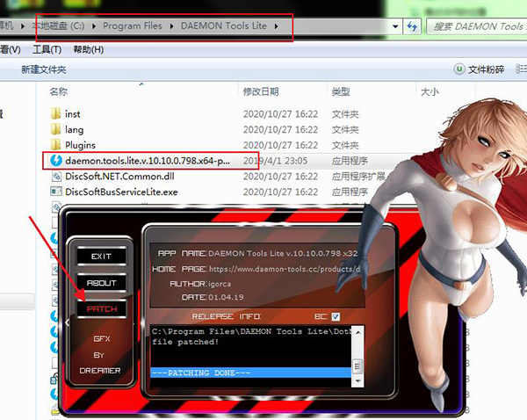Select the PATCHING DONE log line
Screen dimensions: 527x420
250,373
